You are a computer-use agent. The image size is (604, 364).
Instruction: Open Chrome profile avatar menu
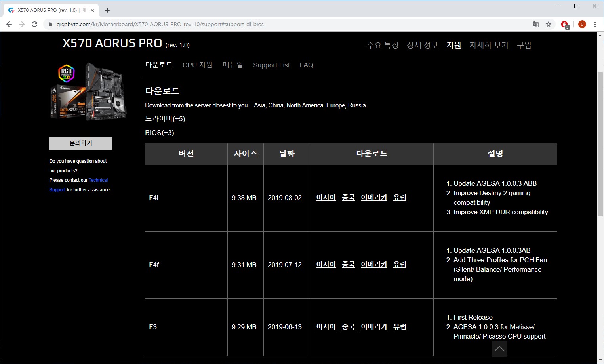tap(582, 24)
